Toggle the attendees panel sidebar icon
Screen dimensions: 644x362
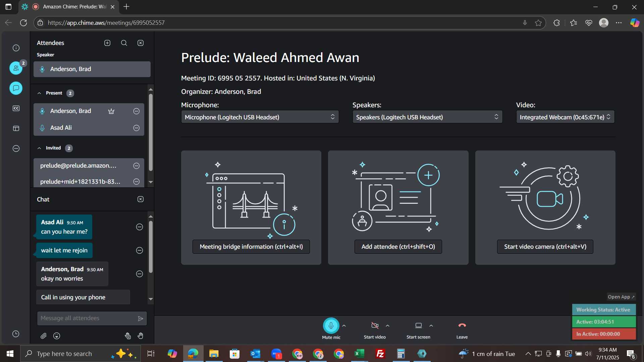click(16, 68)
